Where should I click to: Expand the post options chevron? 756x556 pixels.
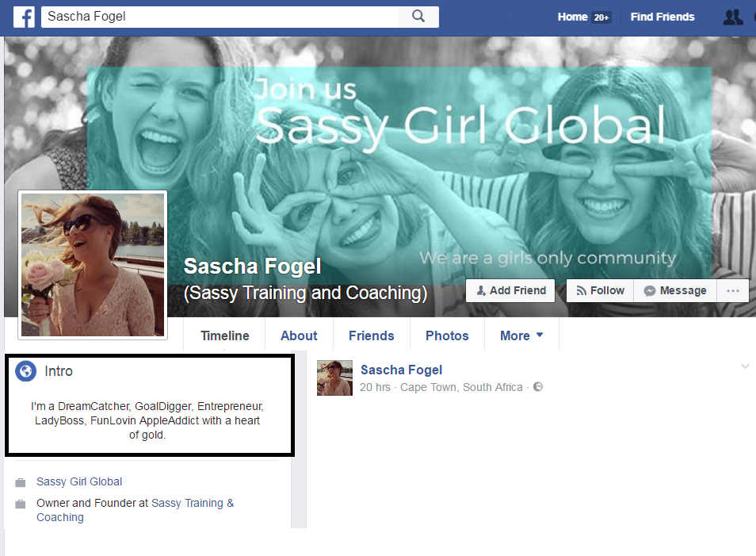click(x=745, y=366)
